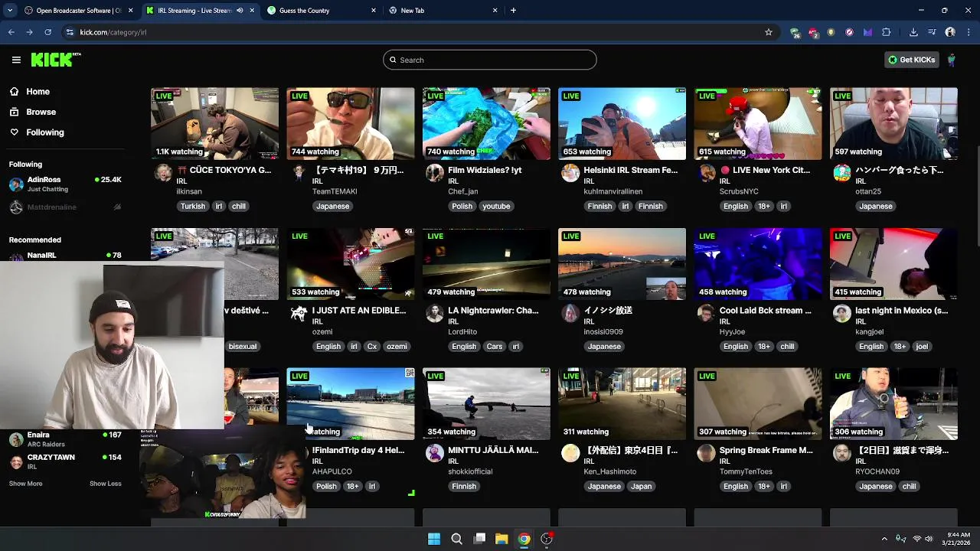The height and width of the screenshot is (551, 980).
Task: Open the LA Nightcrawler stream thumbnail
Action: [x=486, y=263]
